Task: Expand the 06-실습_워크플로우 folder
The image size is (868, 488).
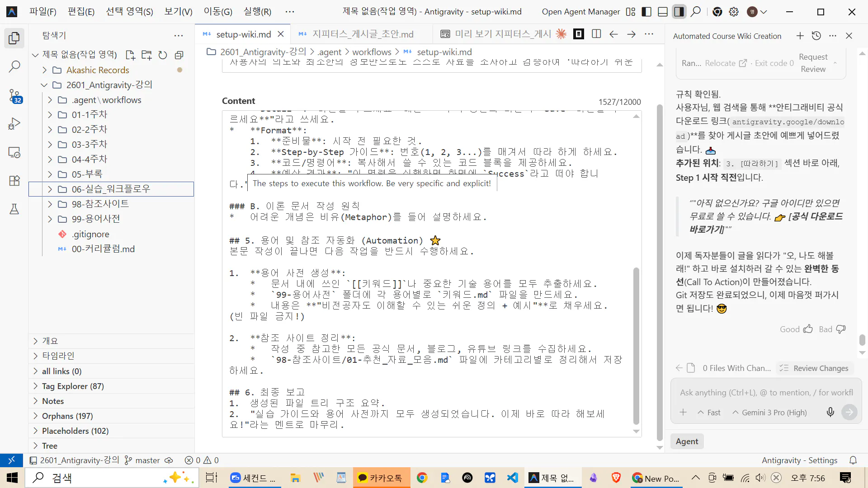Action: tap(50, 189)
